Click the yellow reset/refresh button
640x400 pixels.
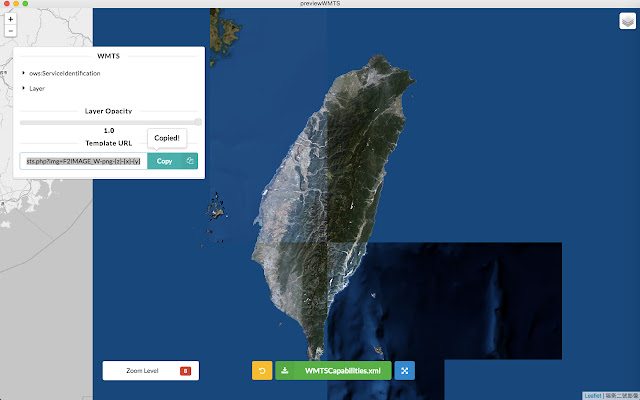262,371
